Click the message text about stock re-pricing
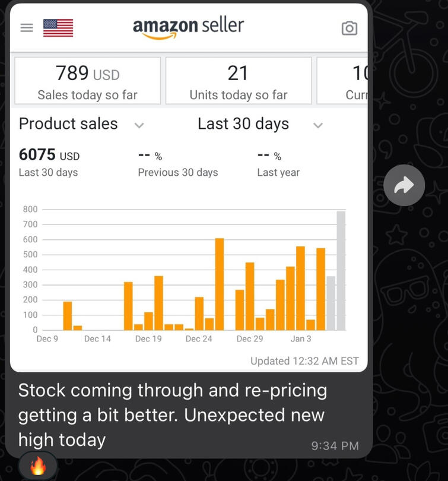The height and width of the screenshot is (481, 448). pyautogui.click(x=172, y=414)
